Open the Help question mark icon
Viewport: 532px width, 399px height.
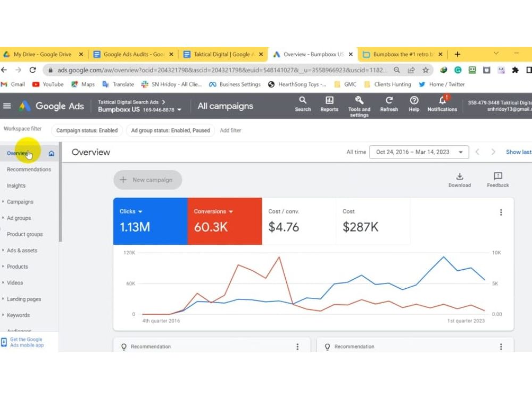(x=414, y=104)
